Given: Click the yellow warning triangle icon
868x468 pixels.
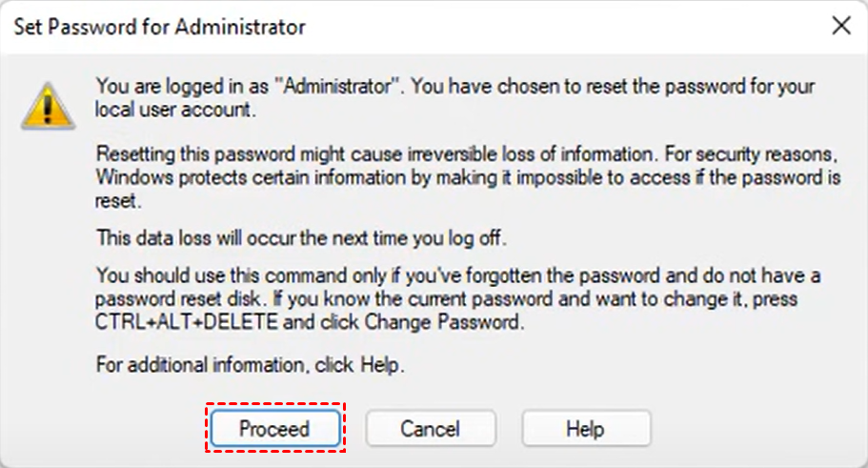Looking at the screenshot, I should click(x=46, y=105).
